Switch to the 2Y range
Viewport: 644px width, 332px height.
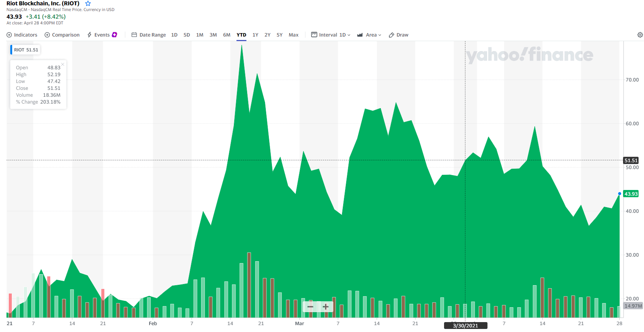coord(267,35)
